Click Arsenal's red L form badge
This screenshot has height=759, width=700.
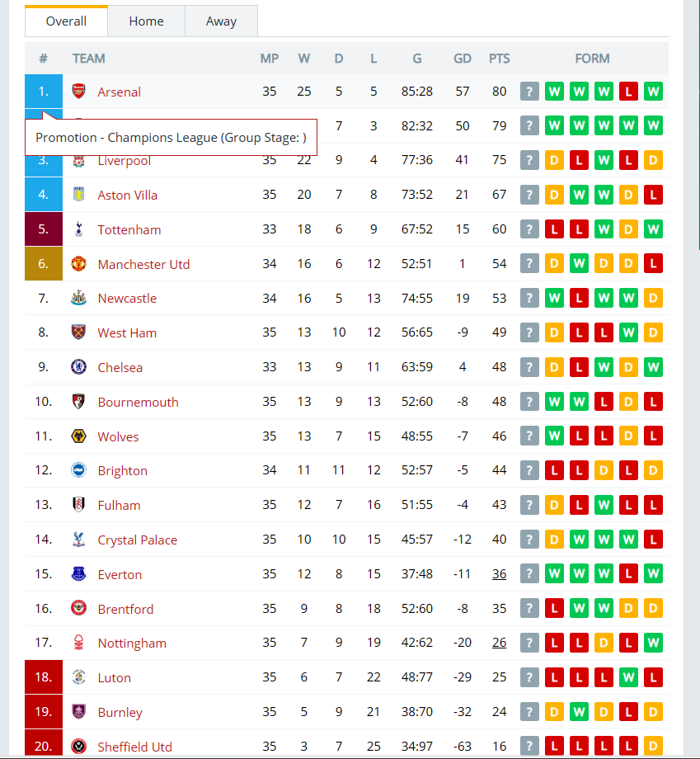point(628,92)
